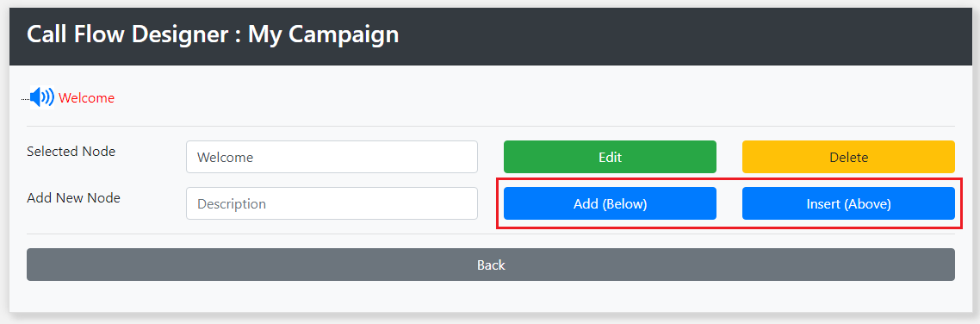Click the Add (Below) button
Image resolution: width=980 pixels, height=324 pixels.
(610, 203)
